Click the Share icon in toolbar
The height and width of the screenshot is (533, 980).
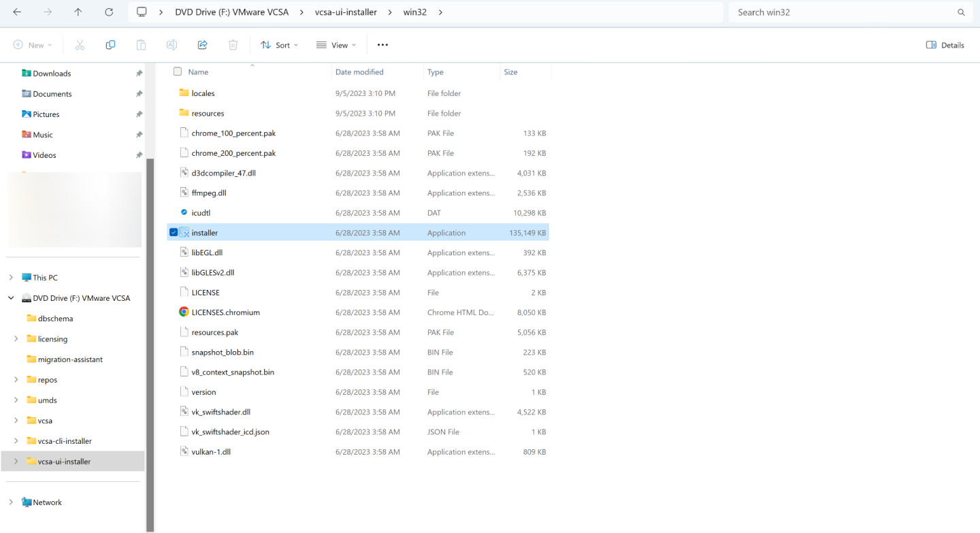point(202,45)
